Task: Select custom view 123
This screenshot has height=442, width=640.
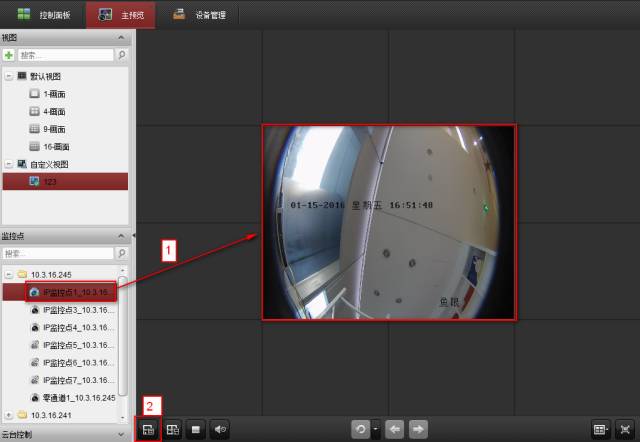Action: [49, 181]
